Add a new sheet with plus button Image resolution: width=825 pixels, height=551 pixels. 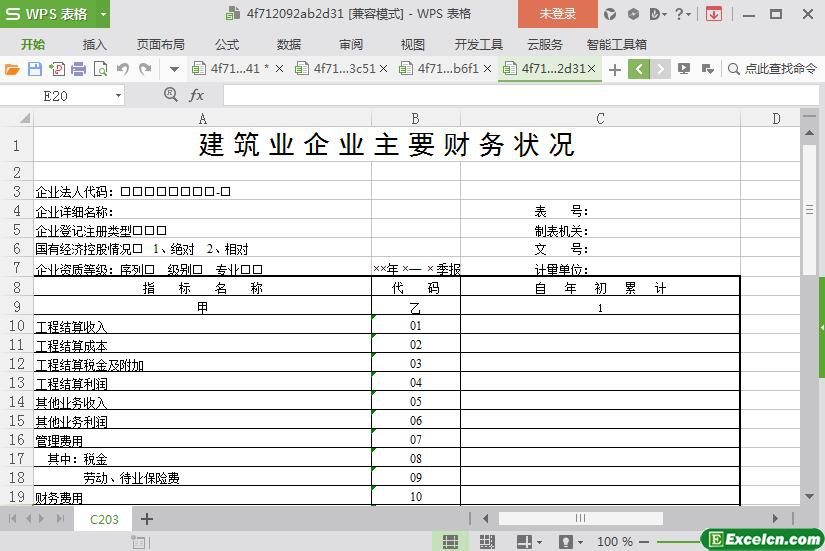[147, 519]
